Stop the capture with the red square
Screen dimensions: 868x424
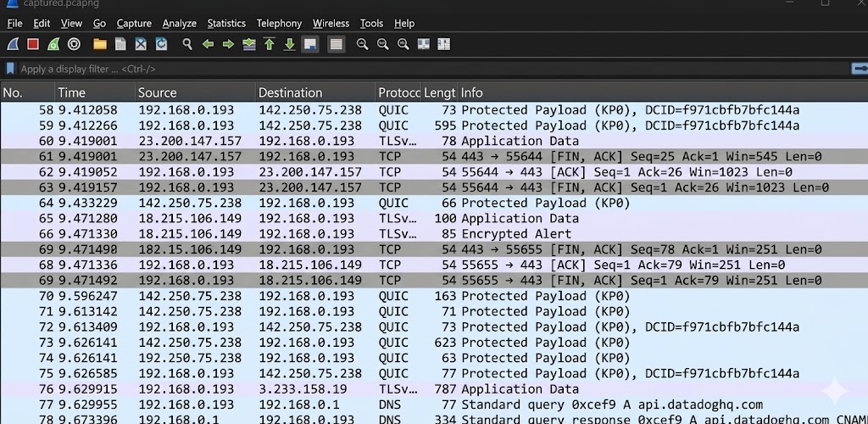click(x=33, y=44)
